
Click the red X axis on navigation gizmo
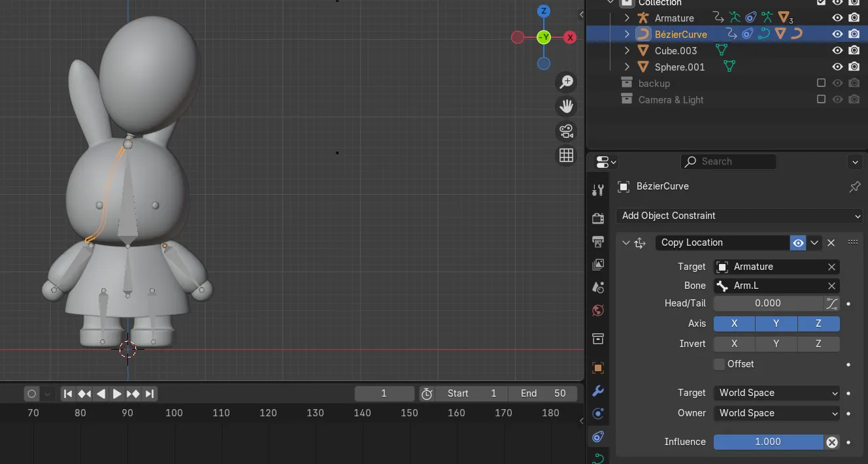(x=570, y=37)
